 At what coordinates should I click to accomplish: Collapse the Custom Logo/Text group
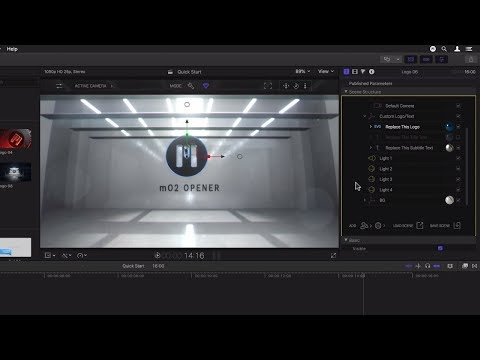[365, 116]
